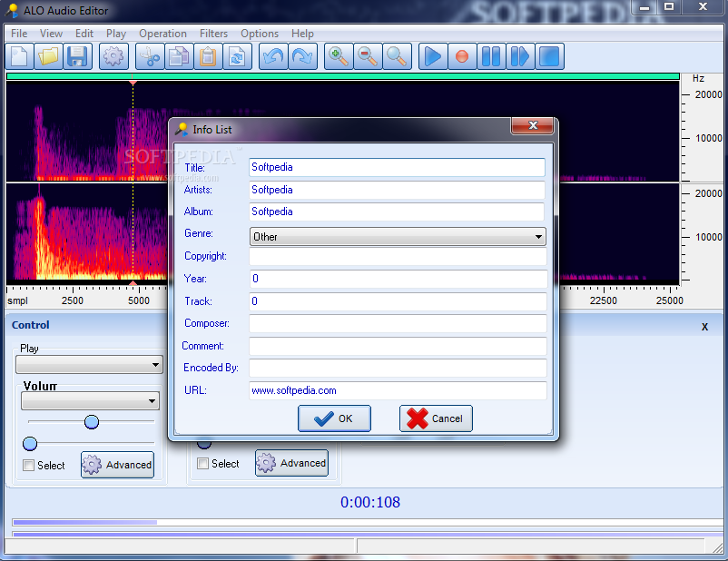This screenshot has width=728, height=561.
Task: Expand the Volume dropdown in Control panel
Action: pyautogui.click(x=90, y=401)
